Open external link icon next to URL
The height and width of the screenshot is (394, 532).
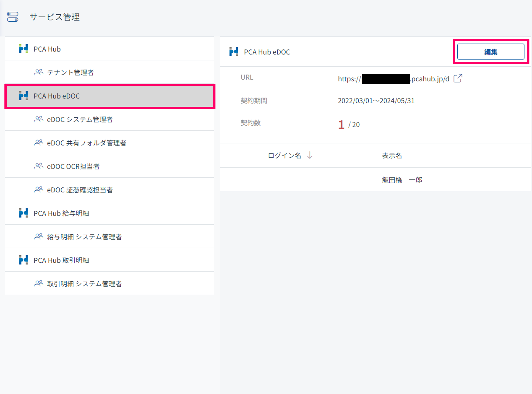458,78
